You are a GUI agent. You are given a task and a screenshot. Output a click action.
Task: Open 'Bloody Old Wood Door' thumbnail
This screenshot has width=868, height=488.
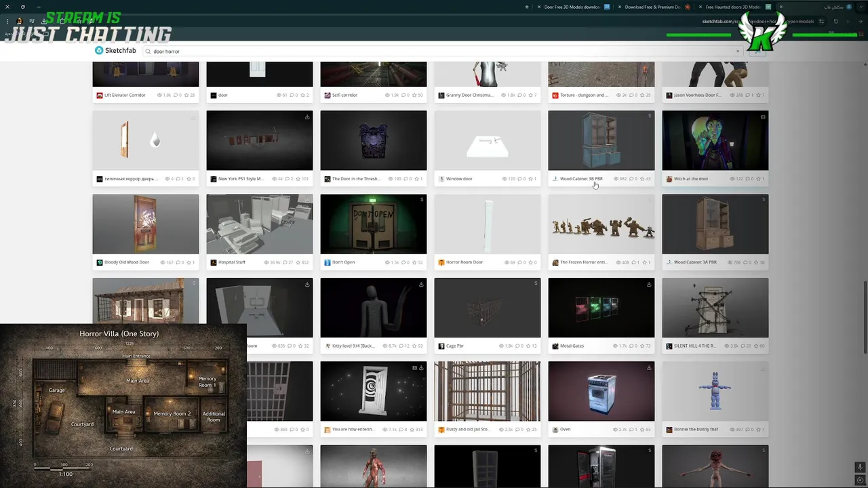tap(145, 224)
